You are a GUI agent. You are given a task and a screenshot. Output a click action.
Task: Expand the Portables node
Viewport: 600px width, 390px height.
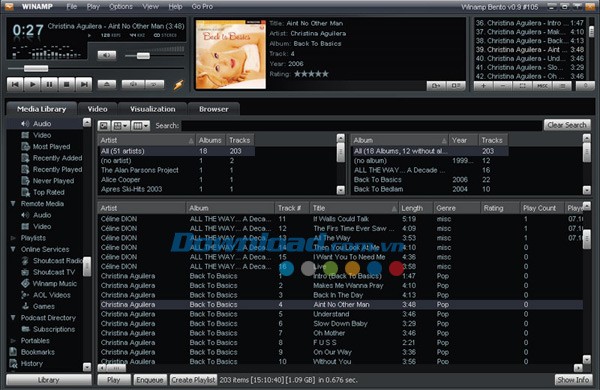13,341
